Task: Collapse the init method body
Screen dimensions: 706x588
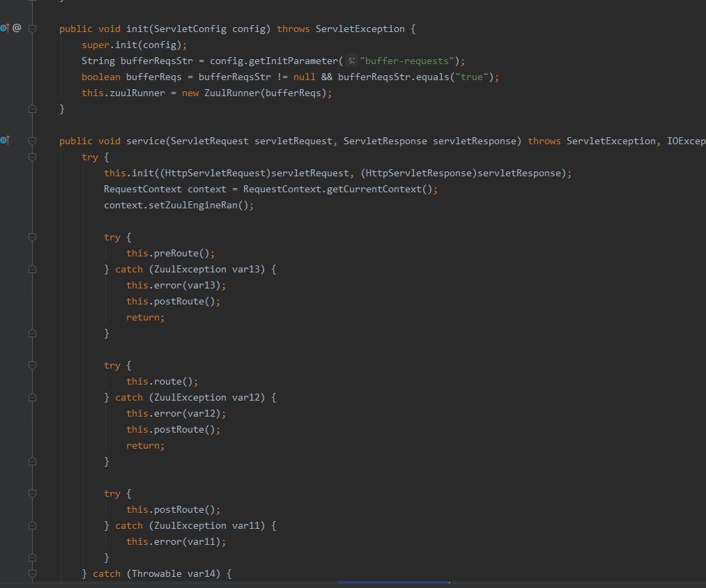Action: [32, 29]
